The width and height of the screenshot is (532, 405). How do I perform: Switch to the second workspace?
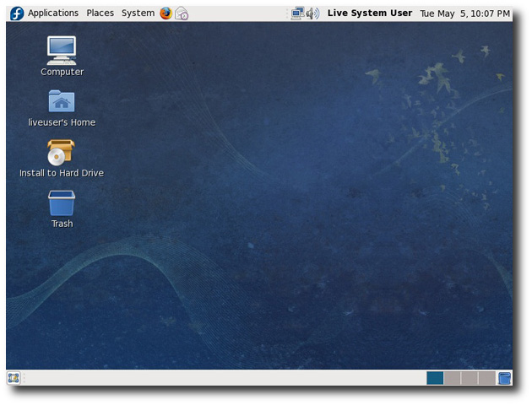453,378
